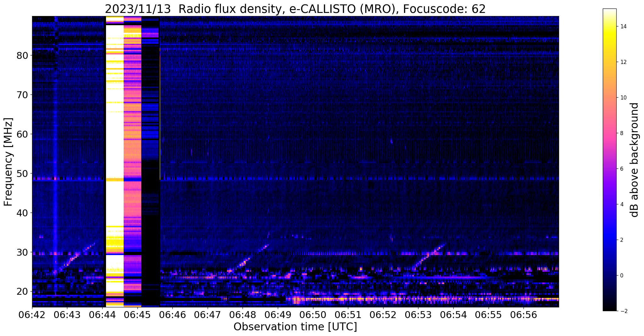Viewport: 644px width, 336px height.
Task: Click the 40 MHz frequency tick label
Action: coord(22,213)
